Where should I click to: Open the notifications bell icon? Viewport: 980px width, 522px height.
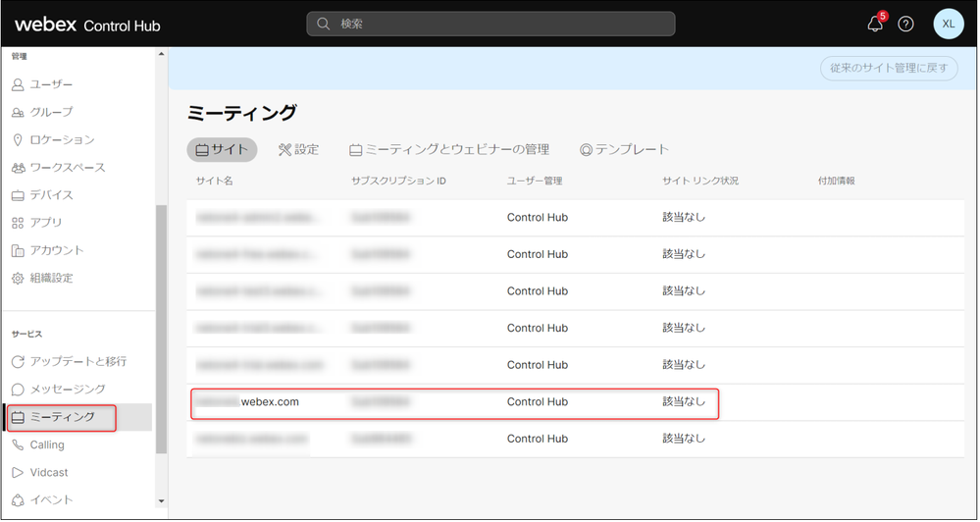click(875, 24)
